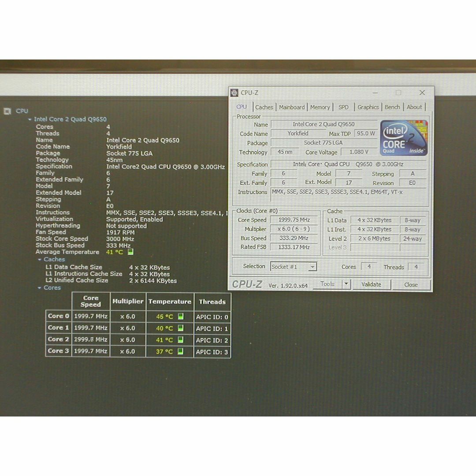Click the 24-way Level 2 associativity field
The image size is (476, 476).
point(413,238)
